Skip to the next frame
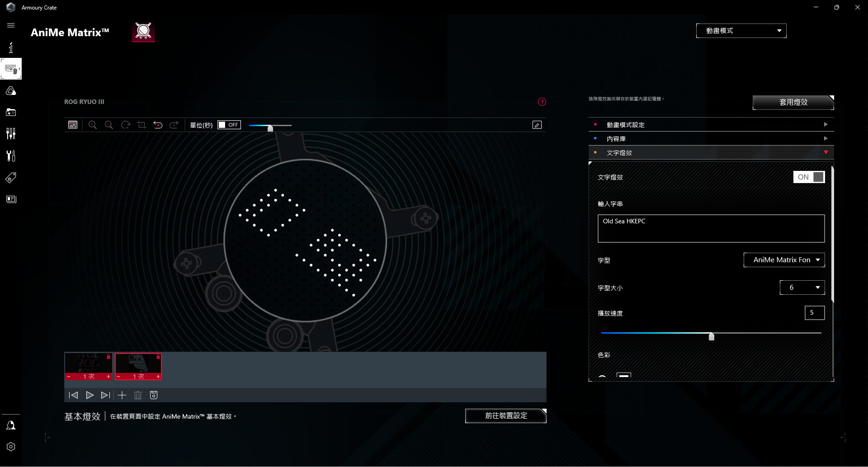The image size is (868, 467). tap(105, 395)
